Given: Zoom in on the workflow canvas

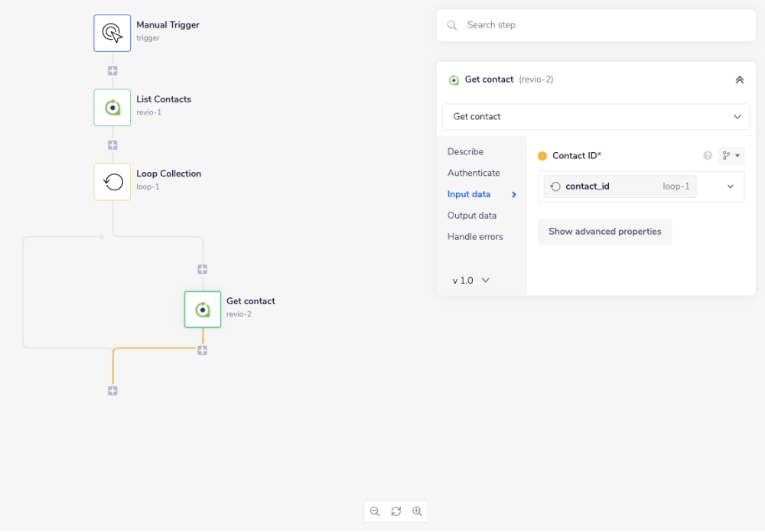Looking at the screenshot, I should click(417, 511).
